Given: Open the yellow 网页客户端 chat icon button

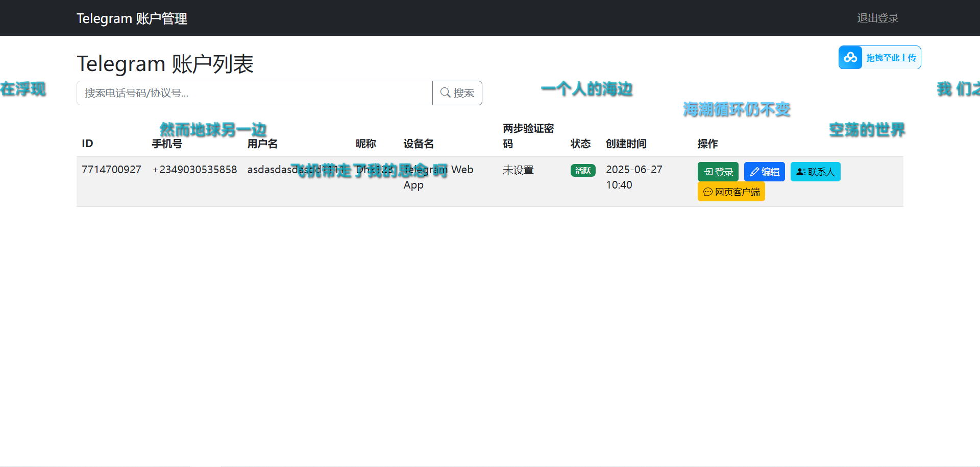Looking at the screenshot, I should [731, 192].
